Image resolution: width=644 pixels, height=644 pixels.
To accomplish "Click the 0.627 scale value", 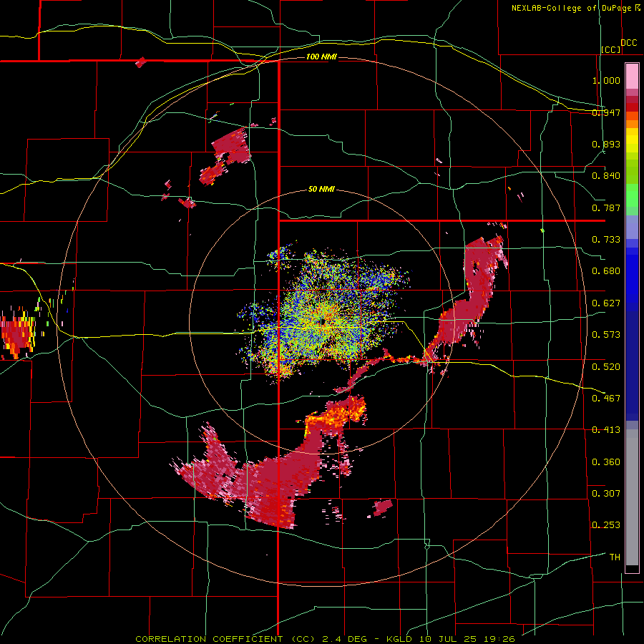I will click(606, 303).
